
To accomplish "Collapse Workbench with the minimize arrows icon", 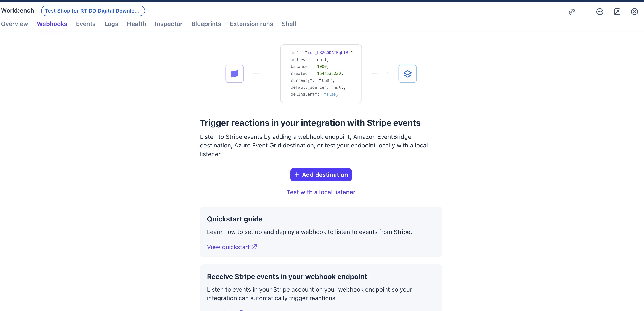I will [x=617, y=11].
